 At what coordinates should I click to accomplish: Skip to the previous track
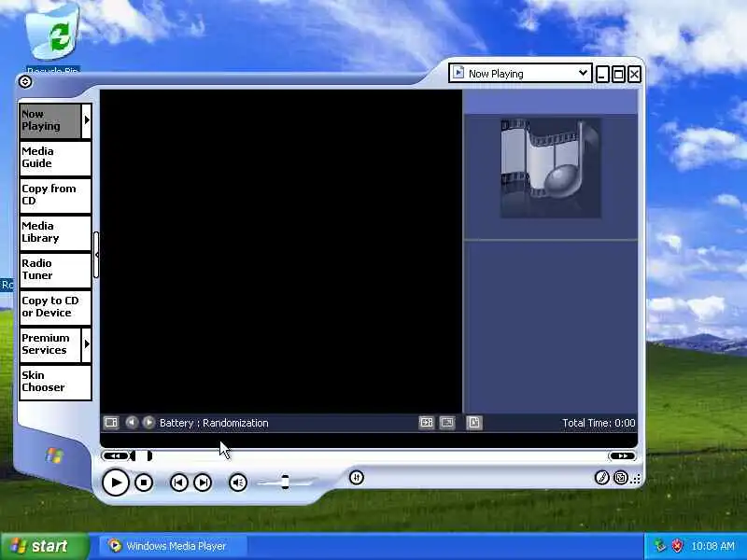(x=179, y=483)
